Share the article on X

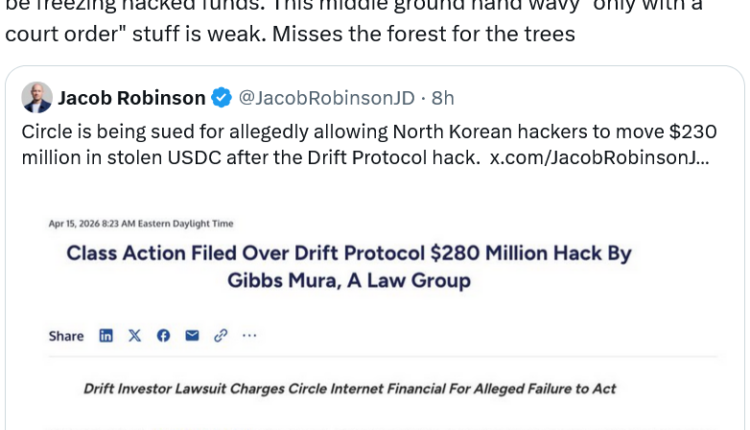pyautogui.click(x=135, y=336)
